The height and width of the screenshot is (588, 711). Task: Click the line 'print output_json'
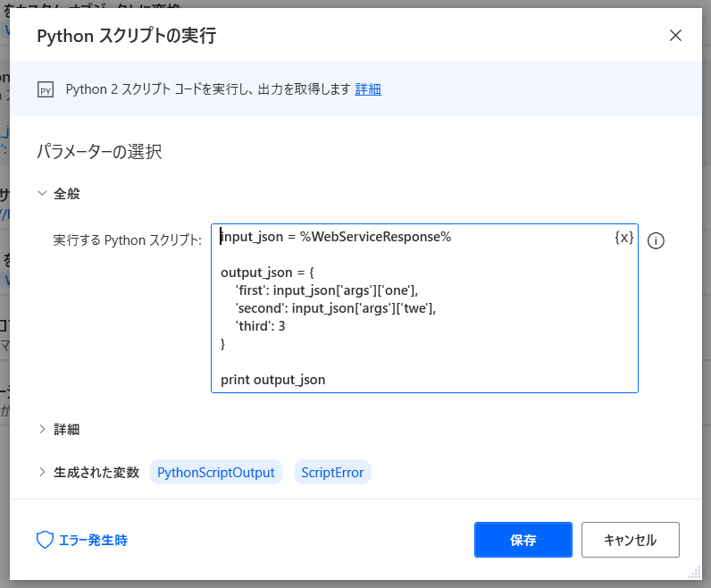[273, 380]
